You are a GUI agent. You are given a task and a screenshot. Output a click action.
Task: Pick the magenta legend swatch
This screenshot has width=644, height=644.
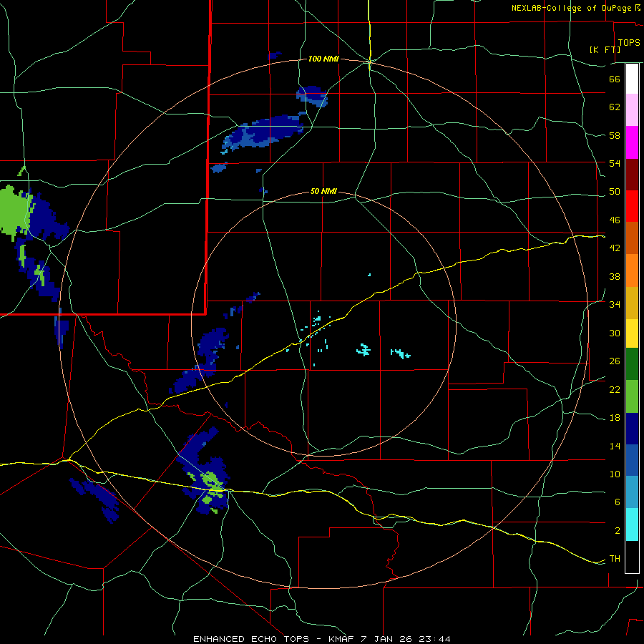tap(632, 142)
